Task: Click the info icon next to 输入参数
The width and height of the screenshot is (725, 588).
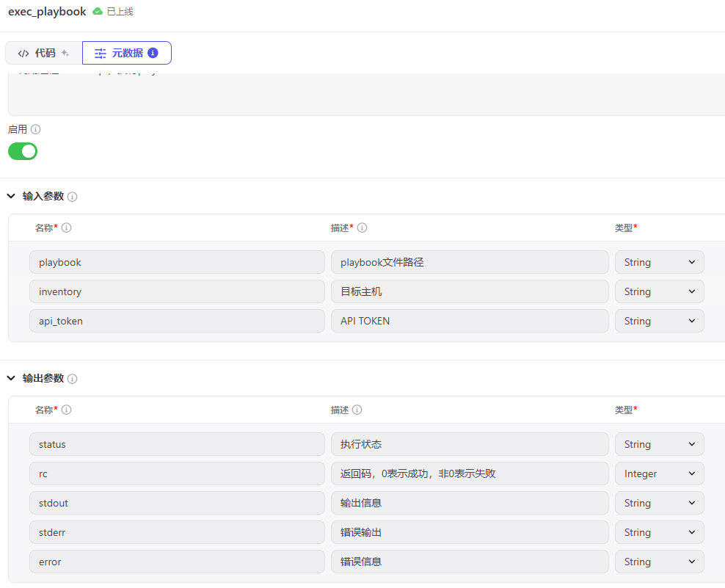Action: 72,197
